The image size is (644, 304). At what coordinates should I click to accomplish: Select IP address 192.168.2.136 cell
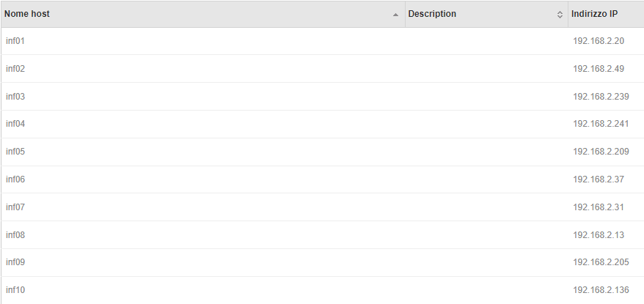[601, 289]
